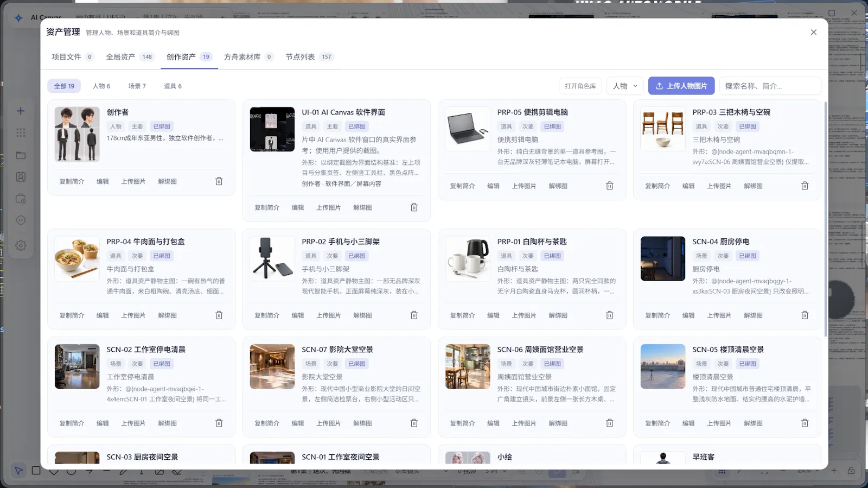Click trash icon on SCN-05 楼顶清晨空景
868x488 pixels.
(805, 423)
